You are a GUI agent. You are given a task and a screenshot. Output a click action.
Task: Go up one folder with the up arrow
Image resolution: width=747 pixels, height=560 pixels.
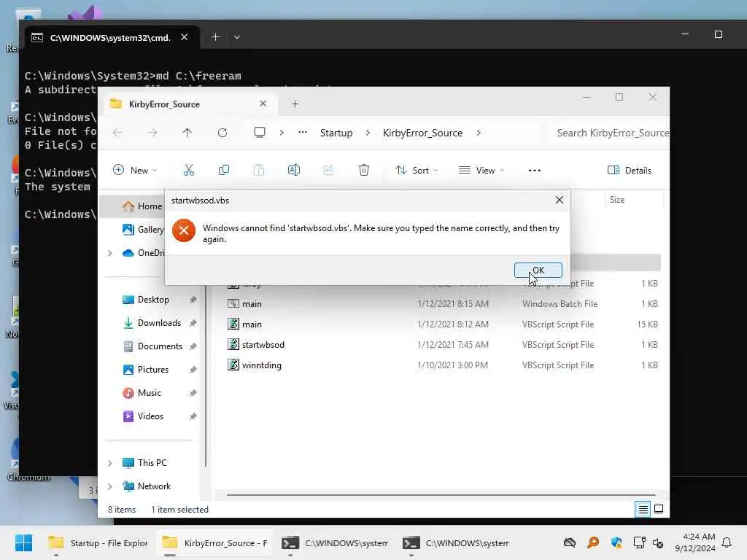pos(187,133)
